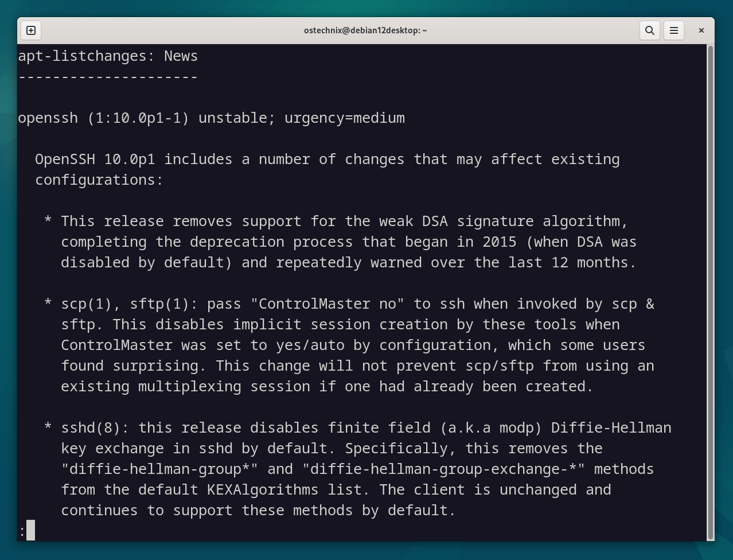Click the vertical scrollbar thumb
This screenshot has height=560, width=733.
click(x=711, y=292)
